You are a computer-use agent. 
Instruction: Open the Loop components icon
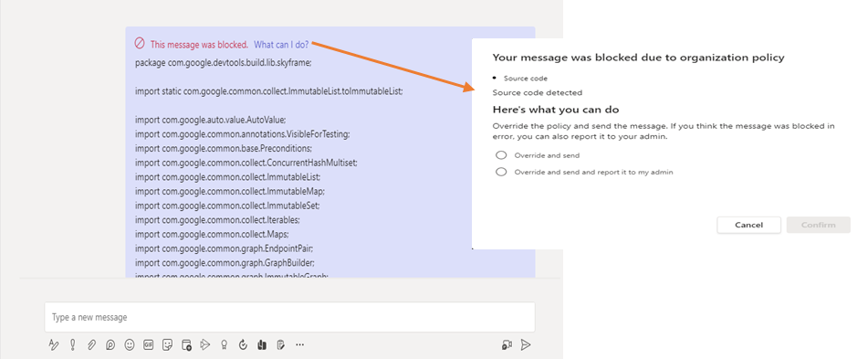pyautogui.click(x=110, y=344)
